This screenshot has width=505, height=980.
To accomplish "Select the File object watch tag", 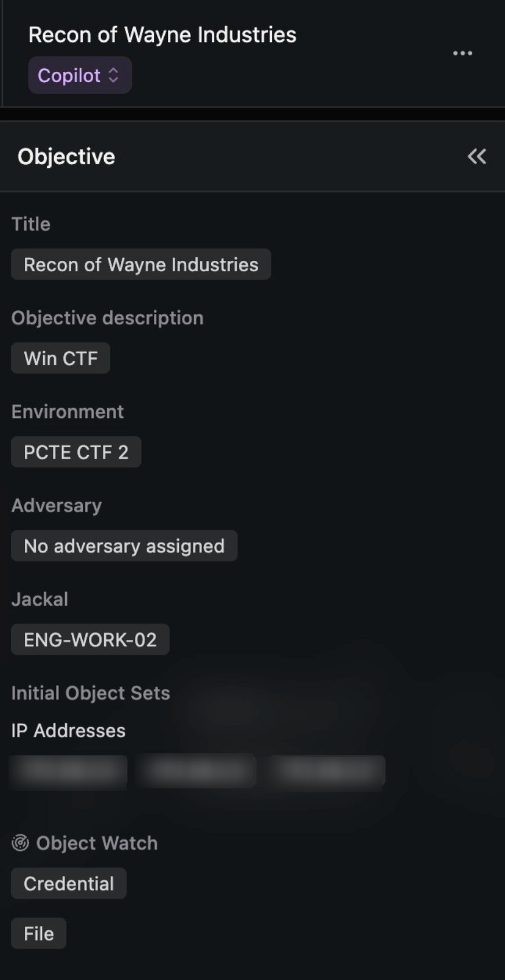I will (x=38, y=933).
